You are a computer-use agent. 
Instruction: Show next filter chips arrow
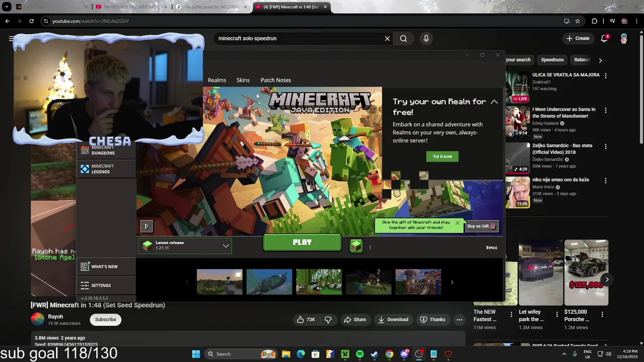[600, 60]
